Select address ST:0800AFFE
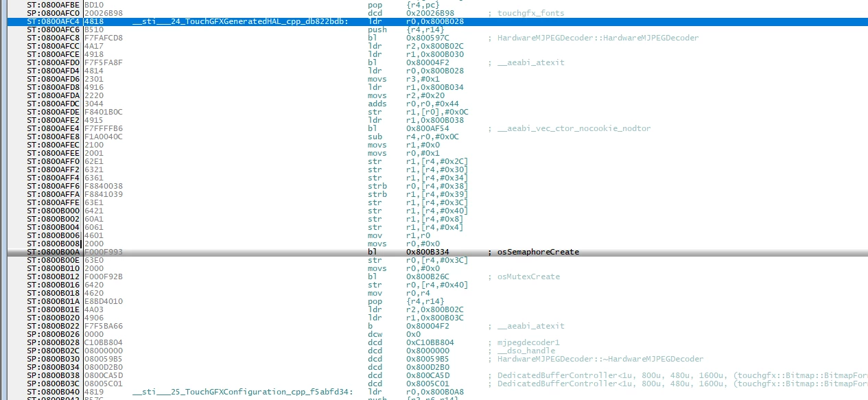868x400 pixels. pyautogui.click(x=54, y=202)
